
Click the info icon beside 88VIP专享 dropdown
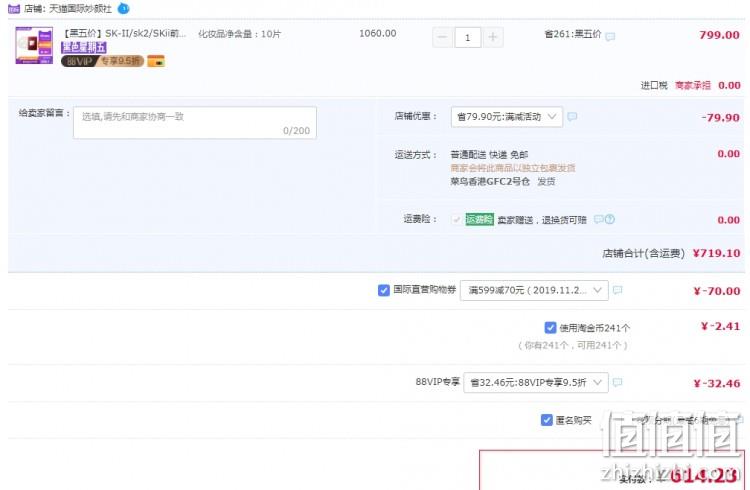pos(618,382)
